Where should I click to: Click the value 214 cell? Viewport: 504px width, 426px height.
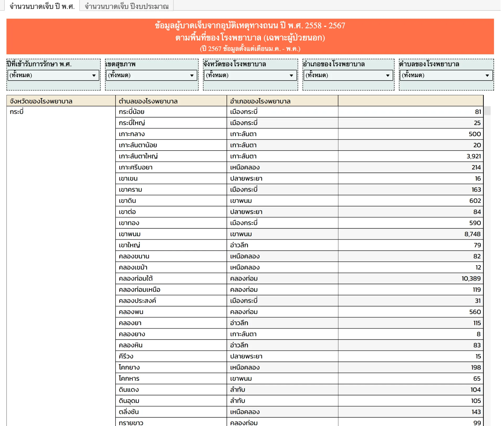tap(411, 167)
